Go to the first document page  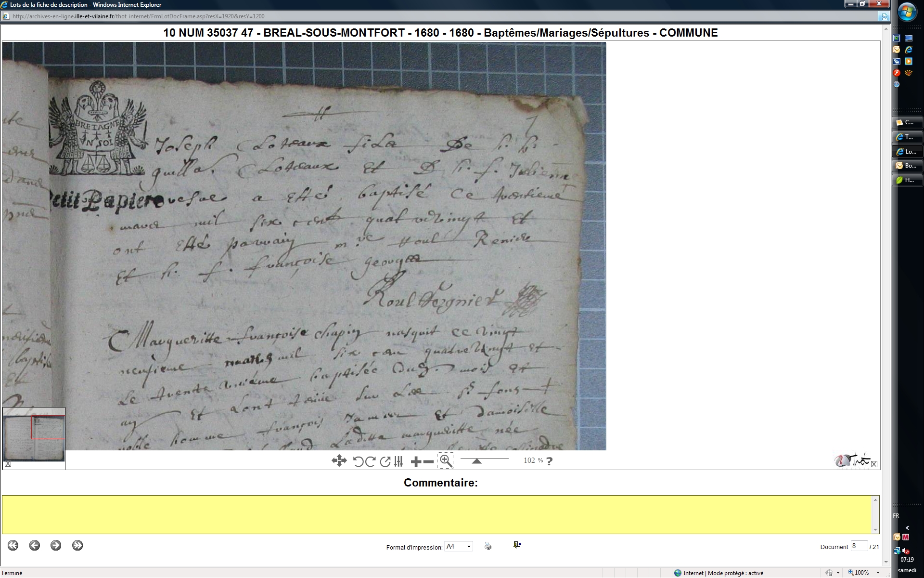[13, 545]
